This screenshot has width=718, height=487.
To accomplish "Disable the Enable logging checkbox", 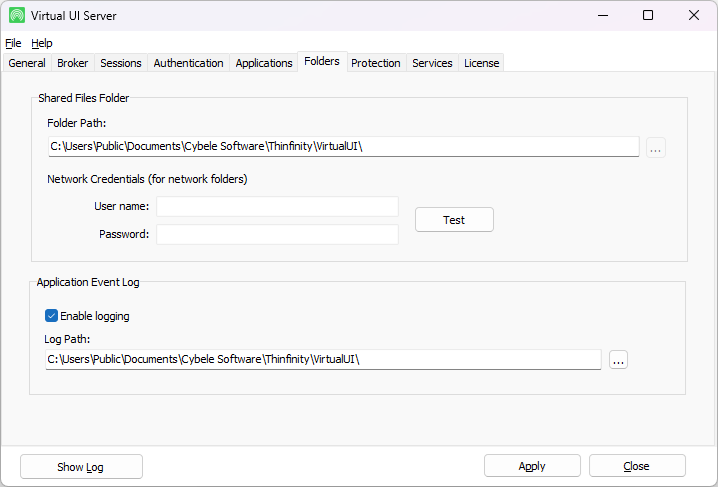I will [x=52, y=316].
